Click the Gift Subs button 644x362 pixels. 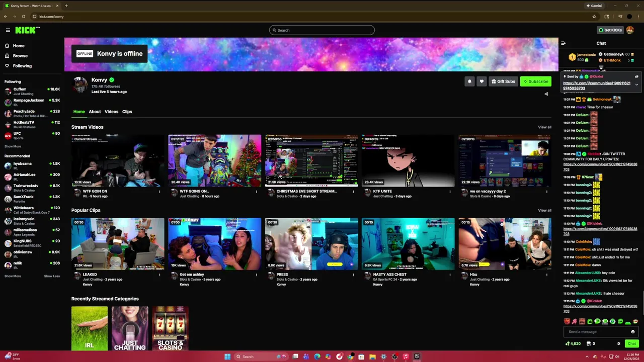(503, 81)
